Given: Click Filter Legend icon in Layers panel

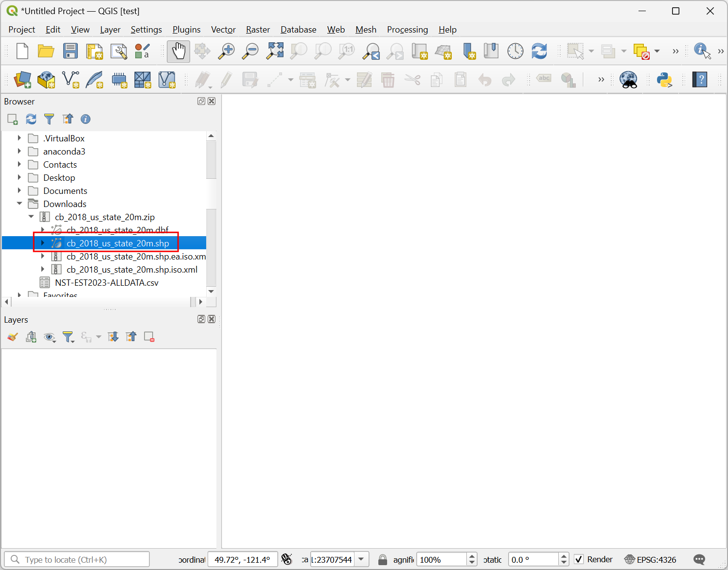Looking at the screenshot, I should pos(68,337).
